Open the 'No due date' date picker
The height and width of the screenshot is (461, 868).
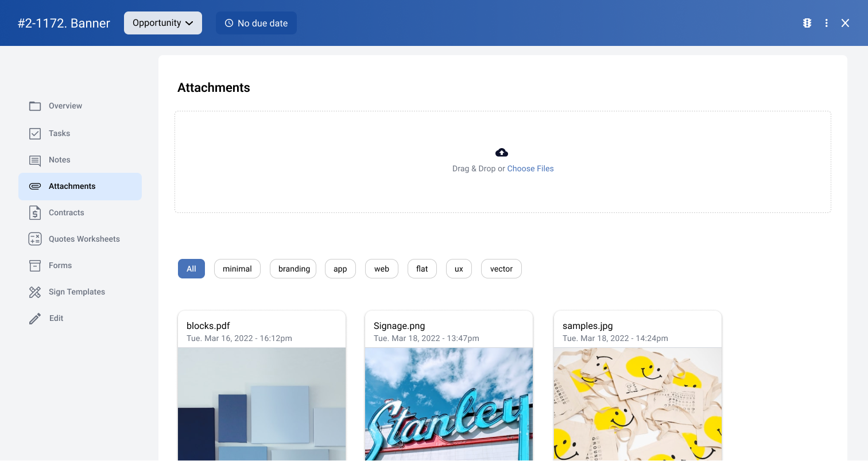(256, 23)
